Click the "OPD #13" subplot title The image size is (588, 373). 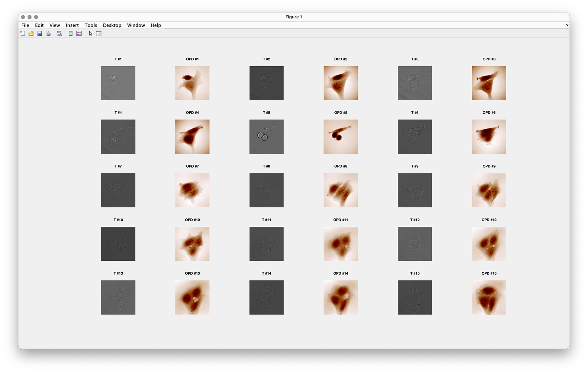[192, 273]
